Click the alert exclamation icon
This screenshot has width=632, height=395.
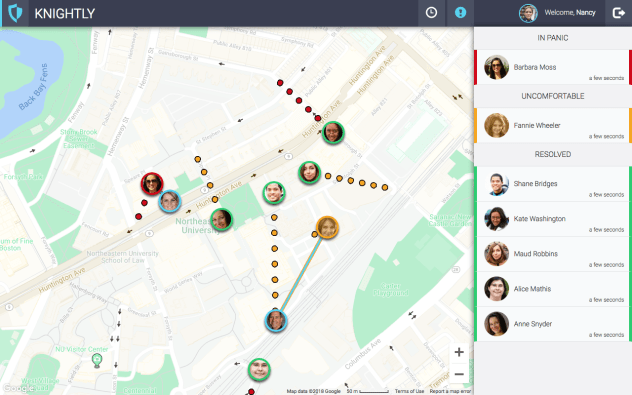click(460, 13)
